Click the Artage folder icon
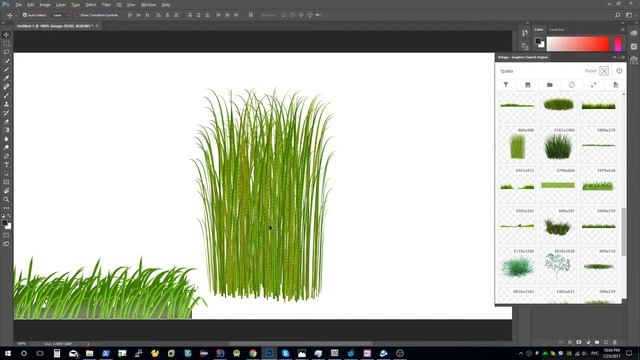This screenshot has width=640, height=360. (x=549, y=84)
